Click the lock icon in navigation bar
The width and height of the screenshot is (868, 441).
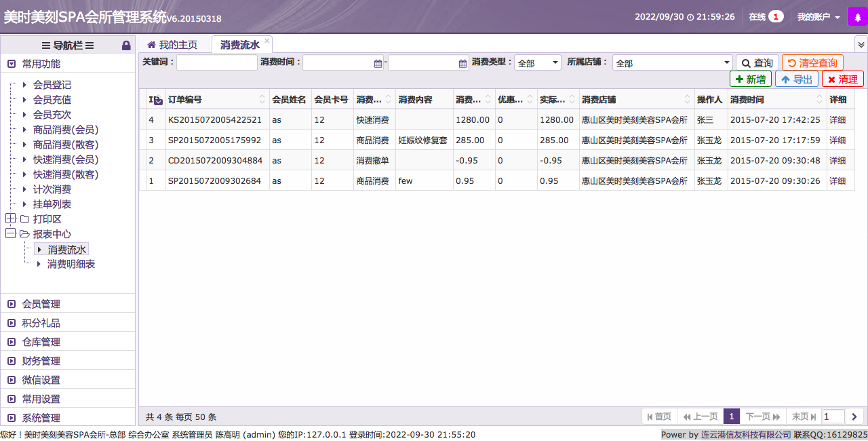[126, 45]
